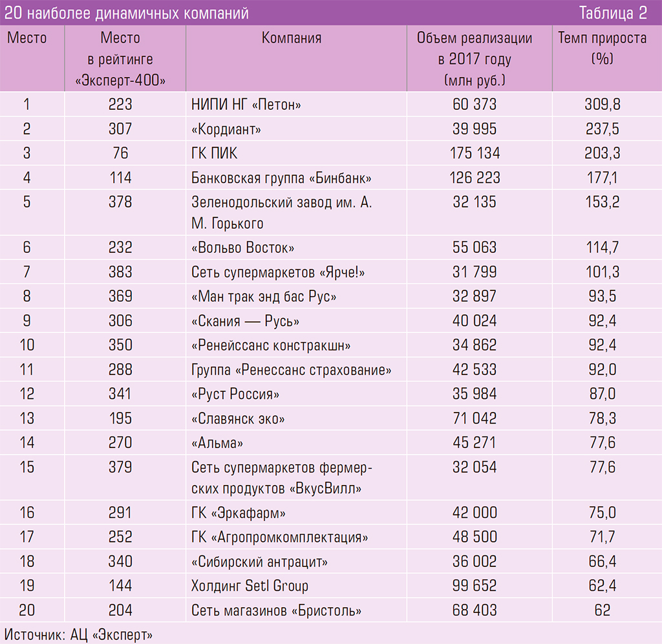The image size is (662, 644).
Task: Select the growth rate '114,7'
Action: point(603,248)
